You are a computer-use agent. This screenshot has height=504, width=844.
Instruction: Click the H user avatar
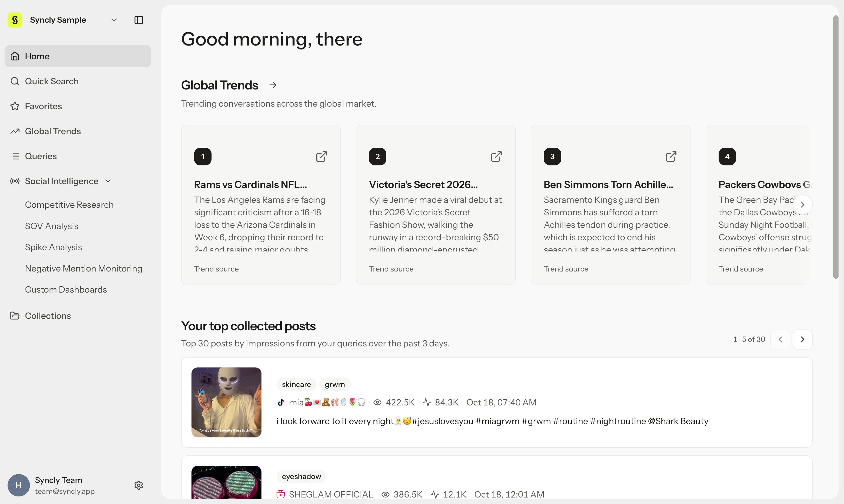coord(19,485)
